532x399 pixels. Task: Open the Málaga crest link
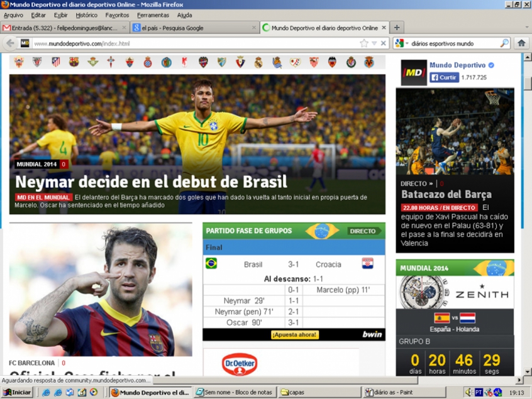pos(222,62)
